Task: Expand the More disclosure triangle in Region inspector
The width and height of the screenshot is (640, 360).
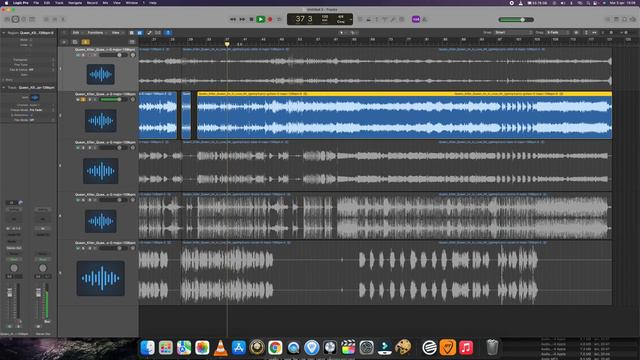Action: [4, 80]
